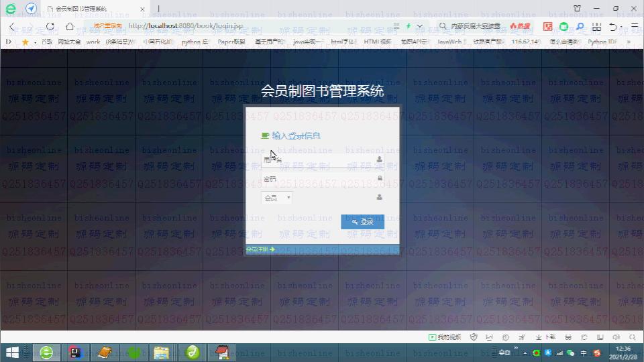
Task: Click the 登录 login button
Action: pos(362,222)
